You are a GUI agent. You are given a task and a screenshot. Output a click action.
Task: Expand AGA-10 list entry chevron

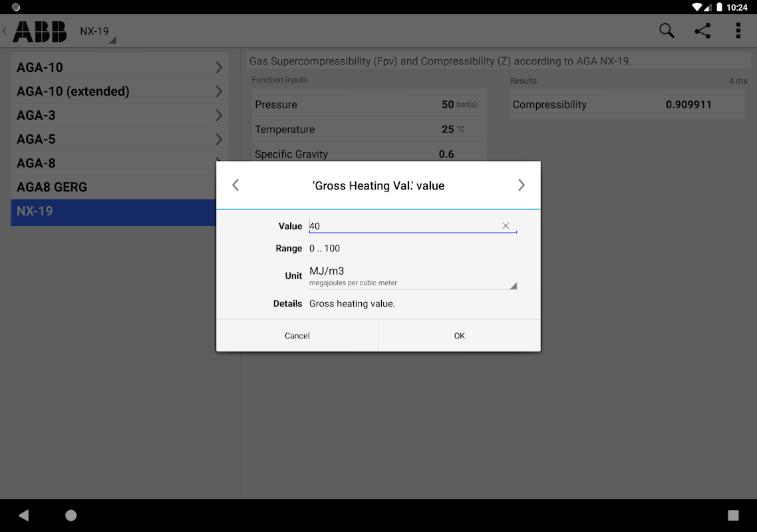(x=219, y=67)
